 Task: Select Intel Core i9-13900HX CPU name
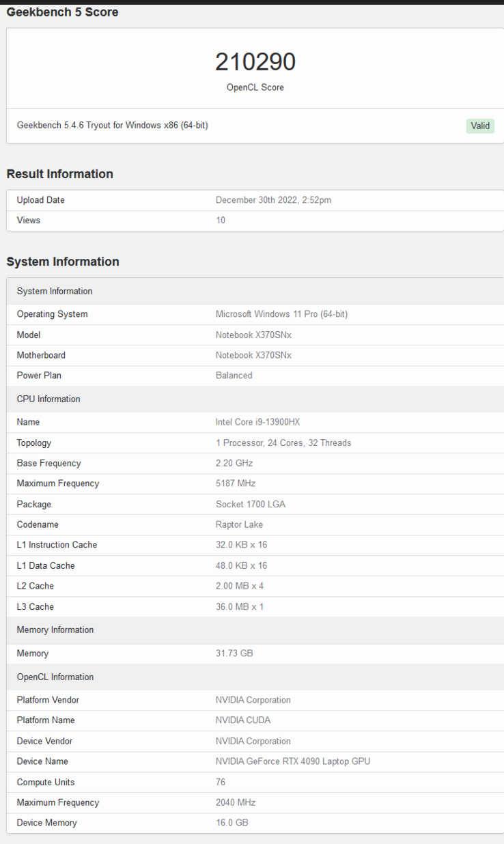point(257,422)
